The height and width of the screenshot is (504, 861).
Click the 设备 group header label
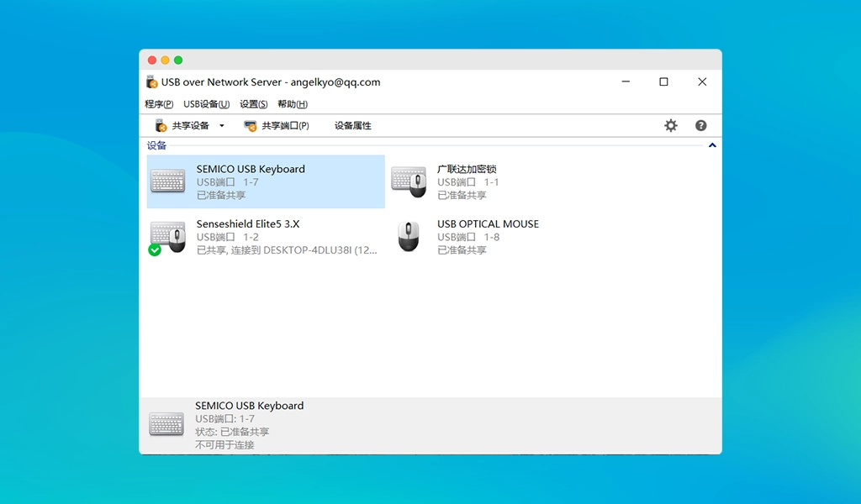point(156,145)
